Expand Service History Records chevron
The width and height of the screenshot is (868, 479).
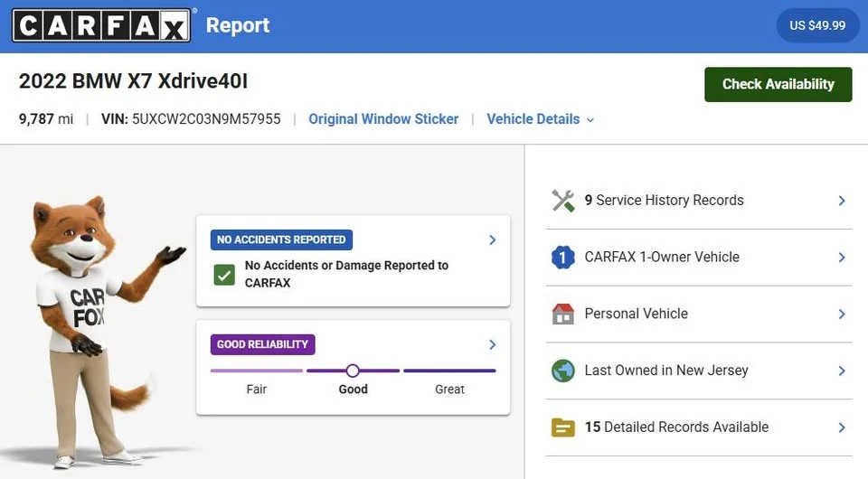pyautogui.click(x=842, y=201)
